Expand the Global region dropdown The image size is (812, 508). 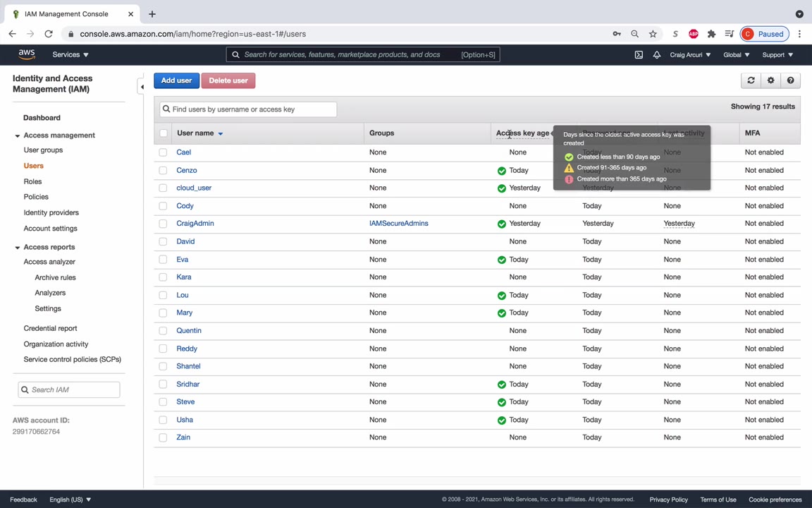(x=736, y=54)
